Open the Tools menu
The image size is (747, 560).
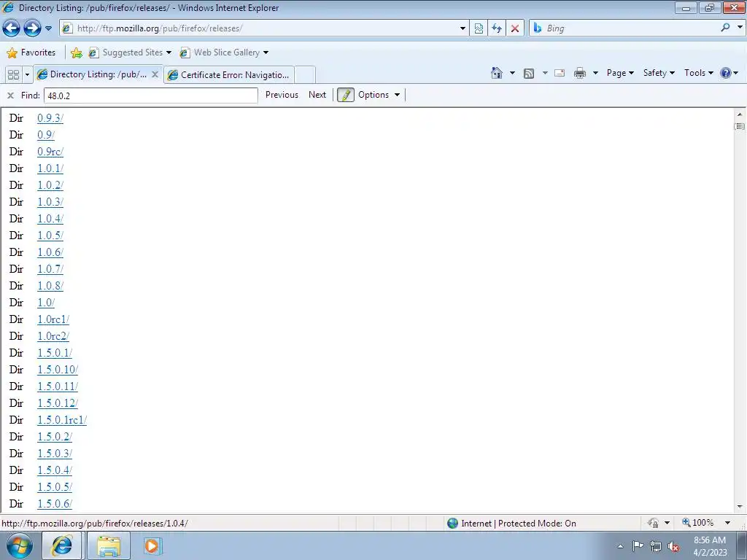(698, 73)
